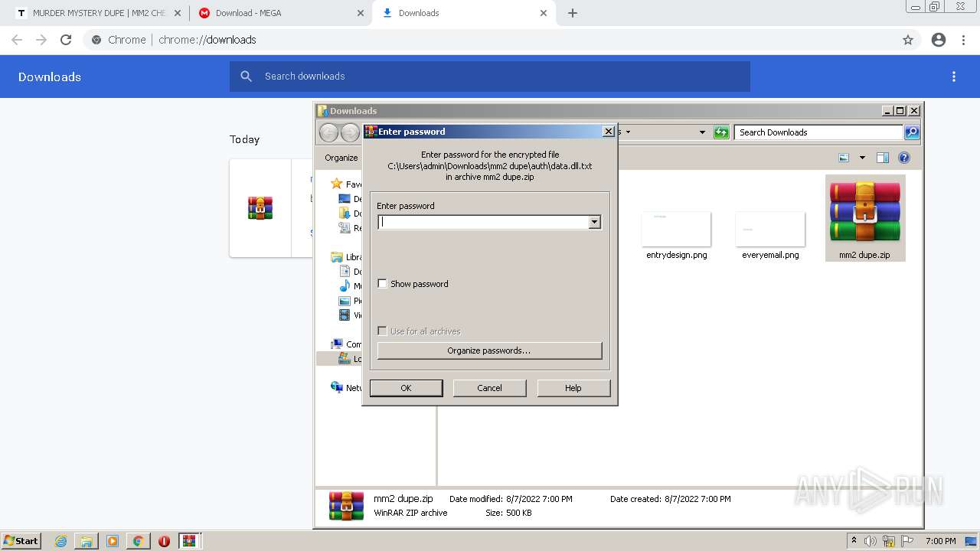This screenshot has height=551, width=980.
Task: Click Chrome's back navigation arrow
Action: pyautogui.click(x=17, y=40)
